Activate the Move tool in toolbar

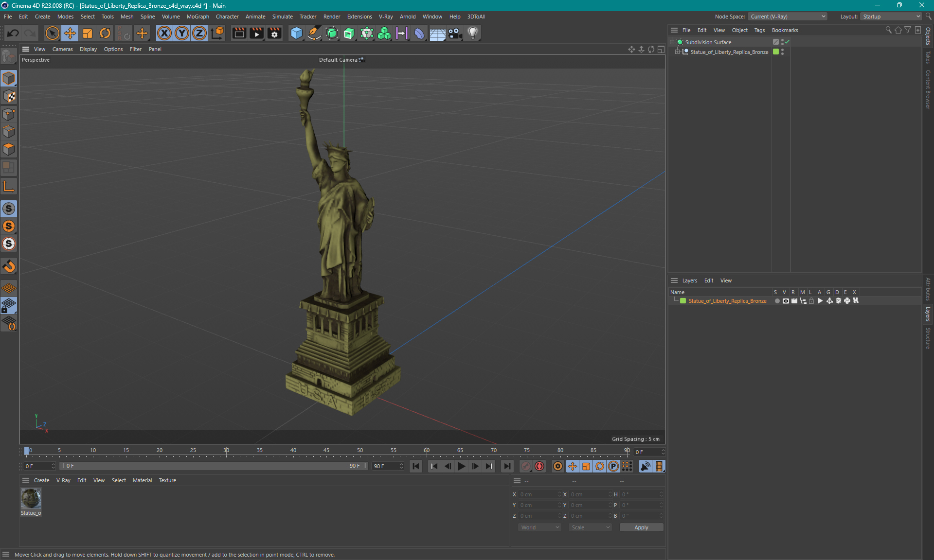(x=70, y=33)
